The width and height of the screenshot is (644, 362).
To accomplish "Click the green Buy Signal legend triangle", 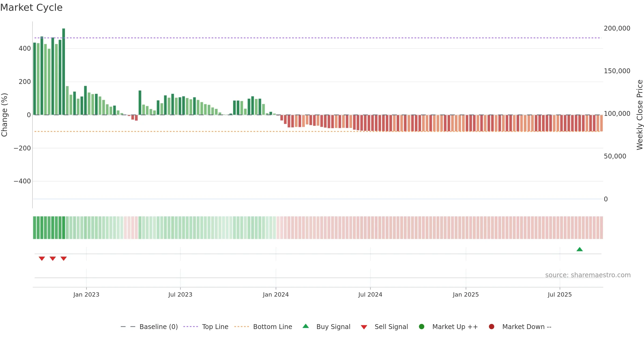I will (x=306, y=326).
